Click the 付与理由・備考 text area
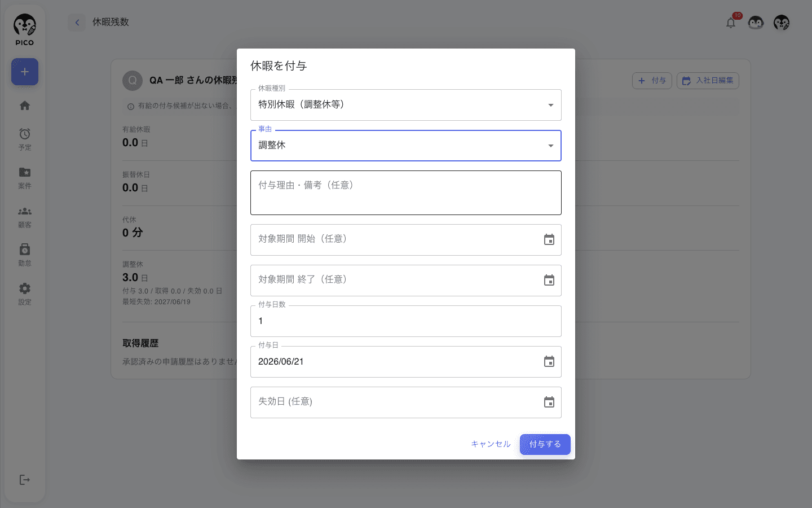This screenshot has height=508, width=812. coord(406,192)
